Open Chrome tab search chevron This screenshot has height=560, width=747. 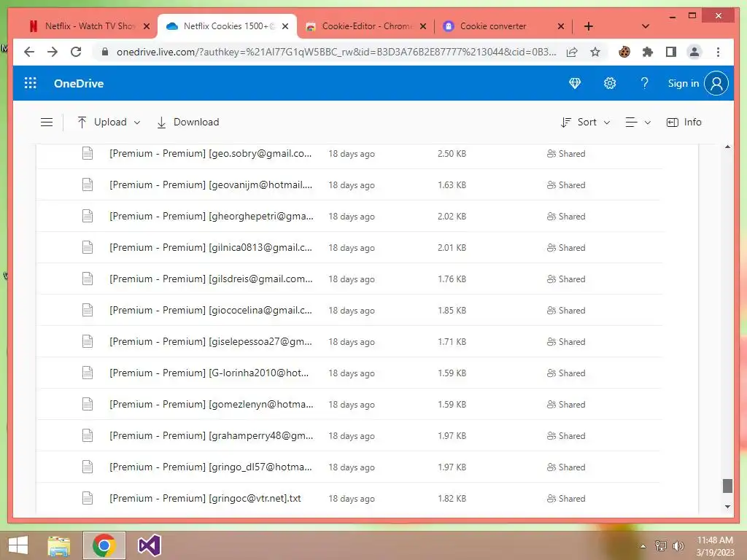click(x=646, y=26)
